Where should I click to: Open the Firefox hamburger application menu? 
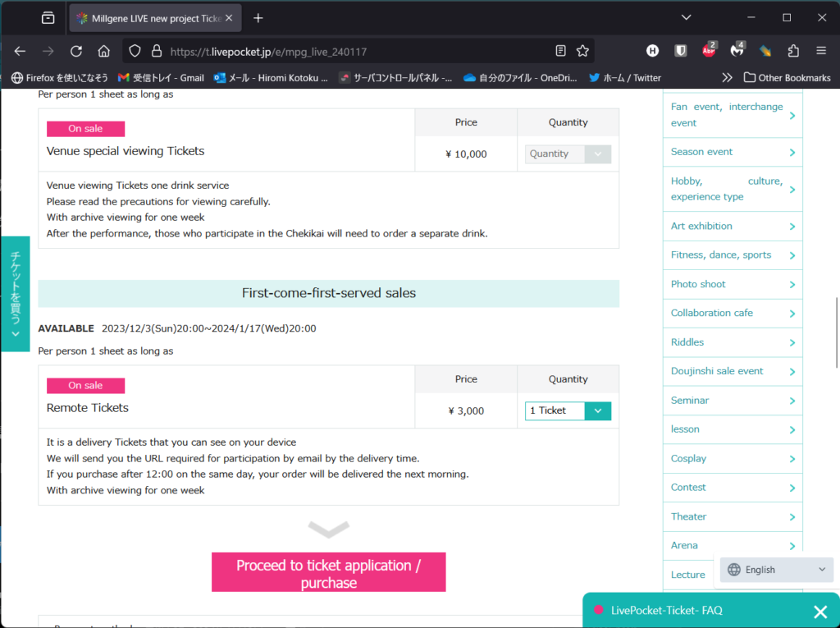(821, 51)
